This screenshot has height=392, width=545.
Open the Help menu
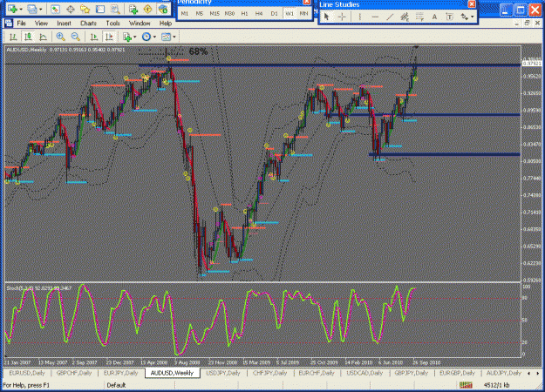pyautogui.click(x=166, y=24)
